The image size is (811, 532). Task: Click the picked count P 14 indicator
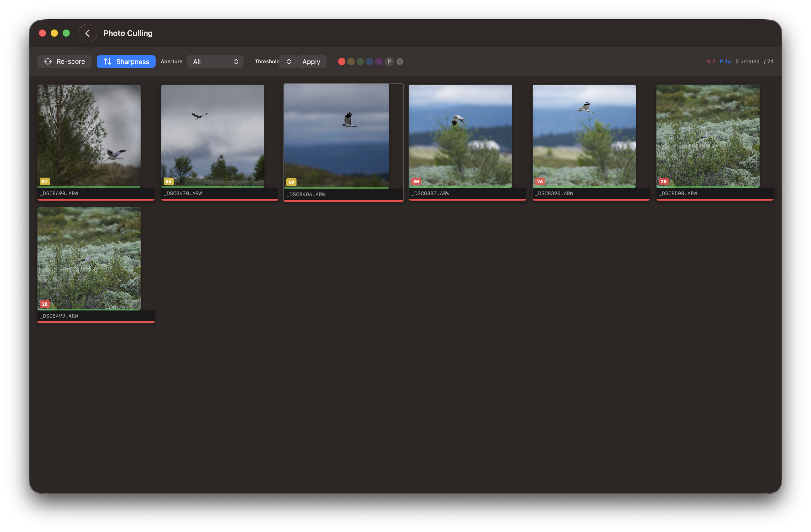click(x=725, y=61)
